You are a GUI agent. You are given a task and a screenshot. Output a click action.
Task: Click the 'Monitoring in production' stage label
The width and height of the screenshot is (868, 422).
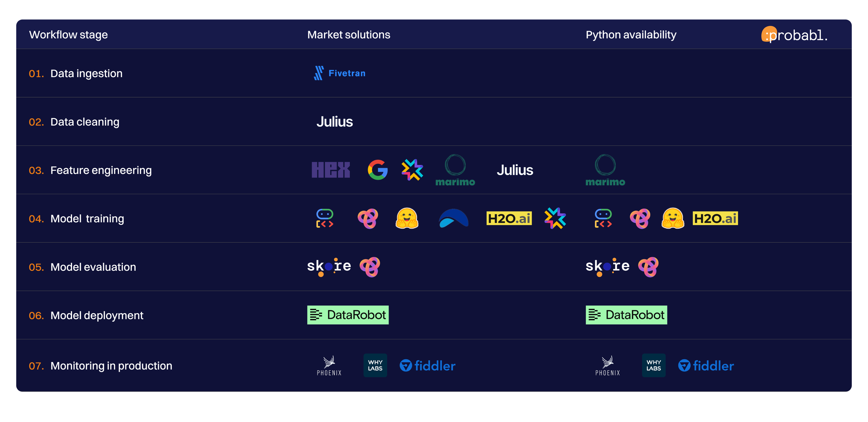tap(111, 366)
